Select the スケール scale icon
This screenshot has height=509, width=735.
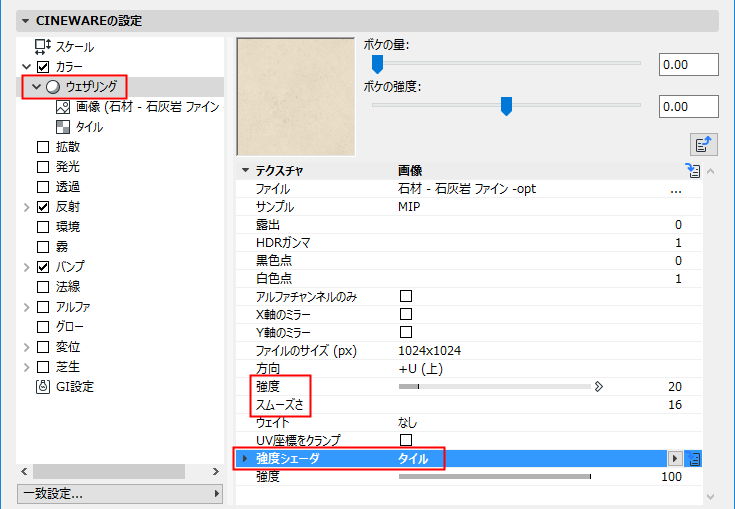[43, 46]
